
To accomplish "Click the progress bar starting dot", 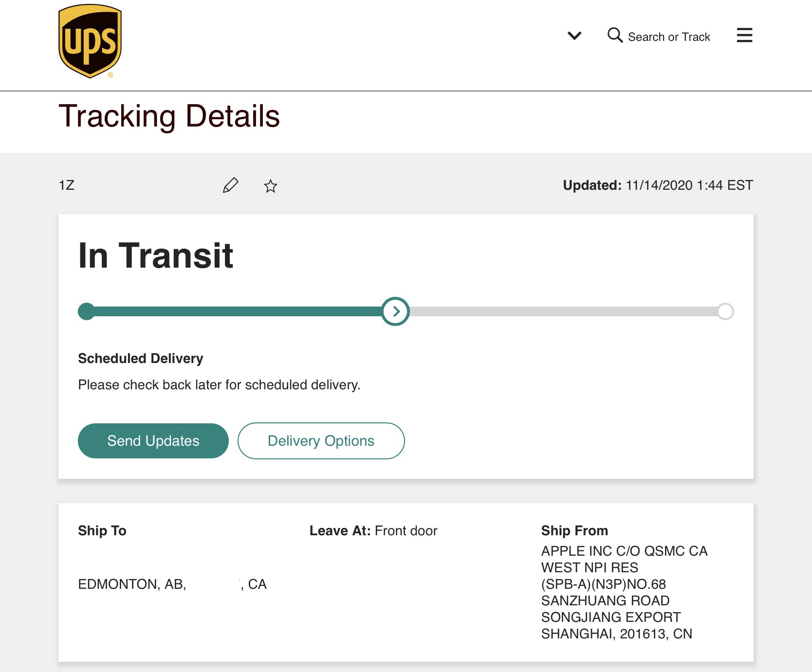I will (x=86, y=311).
